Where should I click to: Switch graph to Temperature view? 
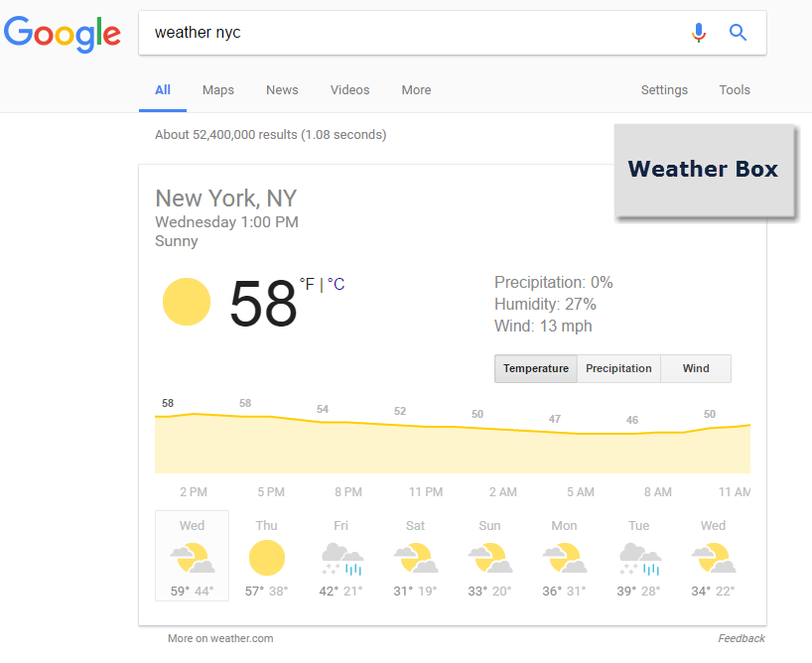(536, 368)
